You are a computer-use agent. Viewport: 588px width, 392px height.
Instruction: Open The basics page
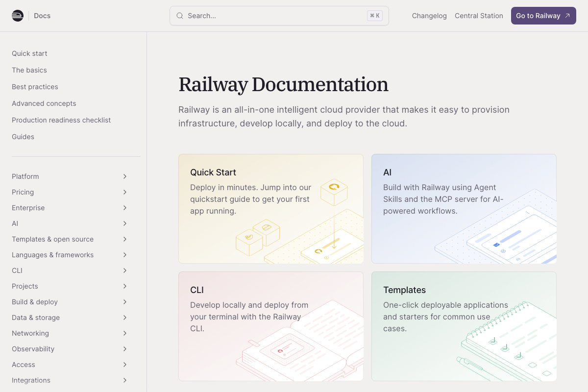click(x=29, y=70)
